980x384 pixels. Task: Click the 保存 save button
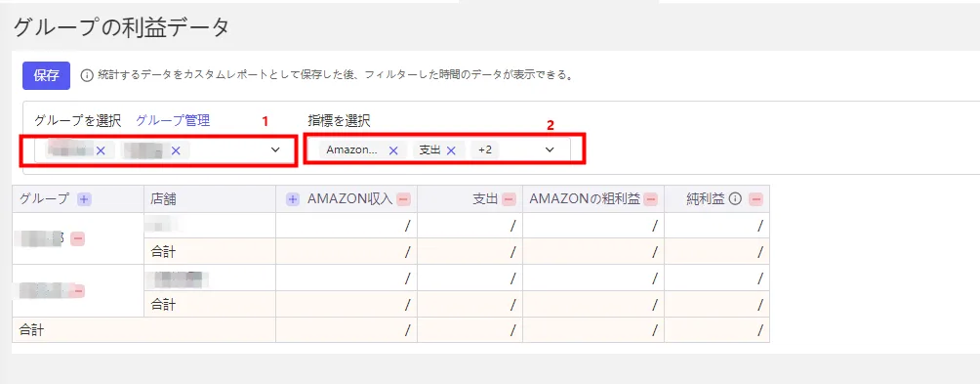point(46,75)
